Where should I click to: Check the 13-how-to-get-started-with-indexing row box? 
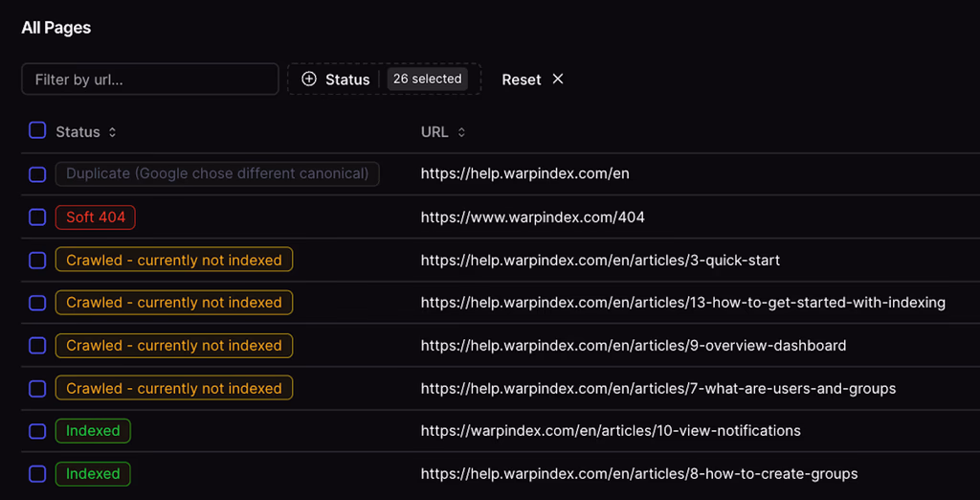coord(37,303)
